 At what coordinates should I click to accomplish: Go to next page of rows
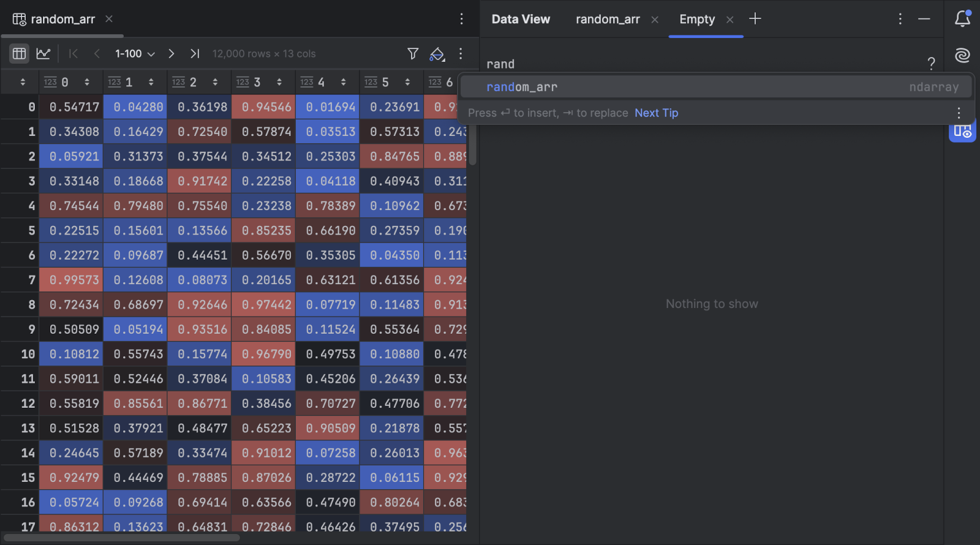pyautogui.click(x=171, y=54)
